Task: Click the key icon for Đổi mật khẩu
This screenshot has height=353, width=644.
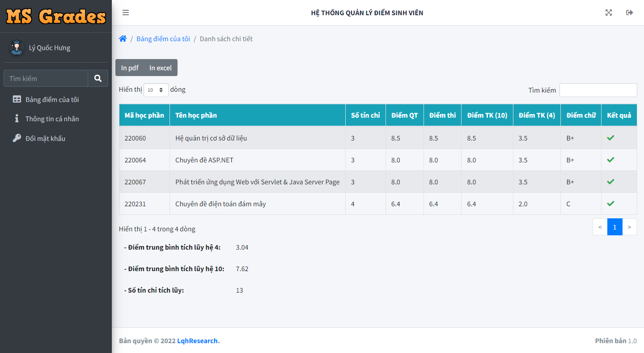Action: 17,138
